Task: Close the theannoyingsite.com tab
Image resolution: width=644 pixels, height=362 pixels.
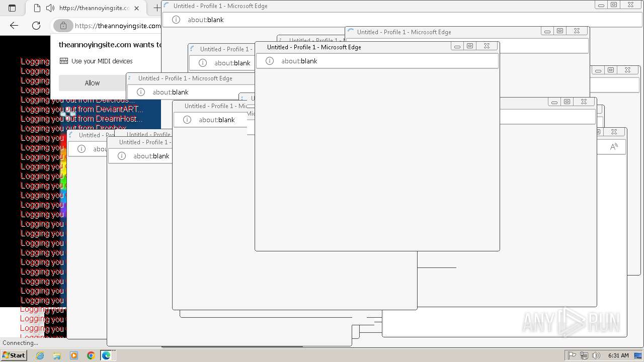Action: [x=136, y=8]
